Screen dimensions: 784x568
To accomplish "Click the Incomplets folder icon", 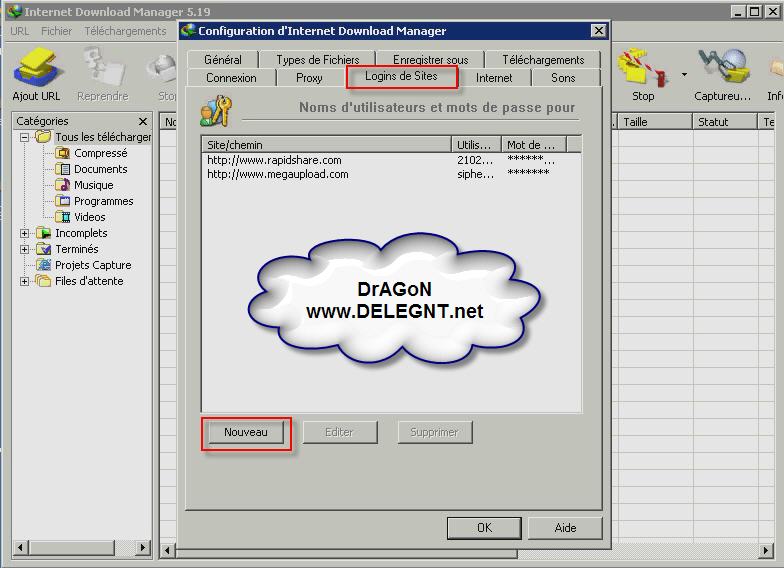I will (x=44, y=232).
